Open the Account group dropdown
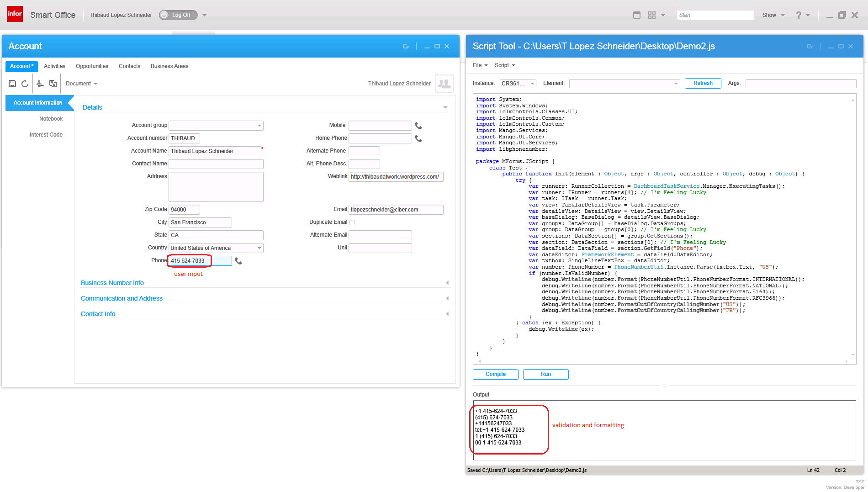 point(259,126)
